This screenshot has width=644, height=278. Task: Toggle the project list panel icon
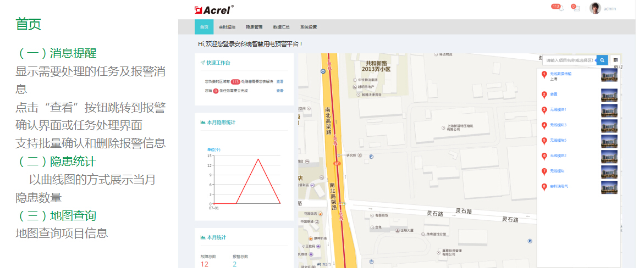[616, 60]
